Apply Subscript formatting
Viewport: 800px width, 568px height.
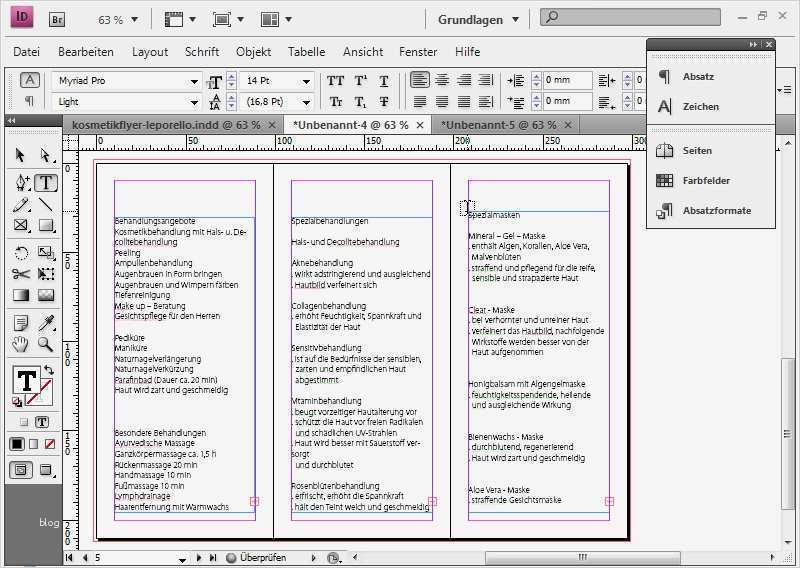[x=360, y=102]
